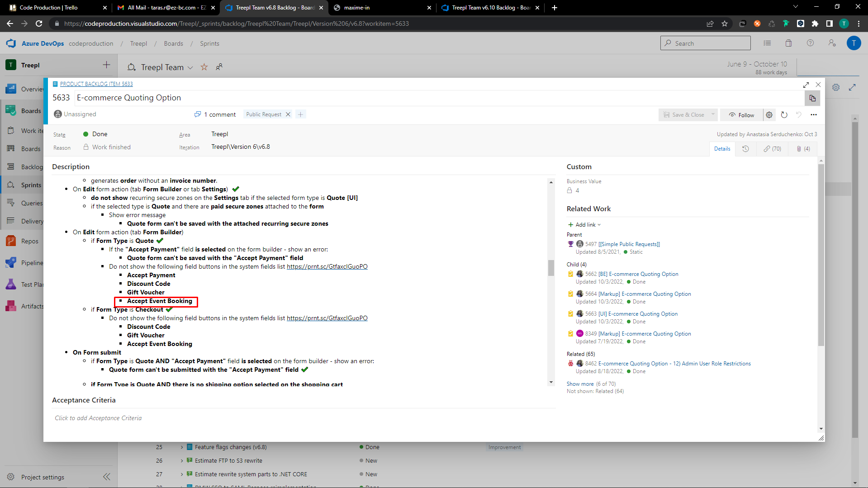Open user settings icon in header
Viewport: 868px width, 488px height.
pyautogui.click(x=832, y=43)
